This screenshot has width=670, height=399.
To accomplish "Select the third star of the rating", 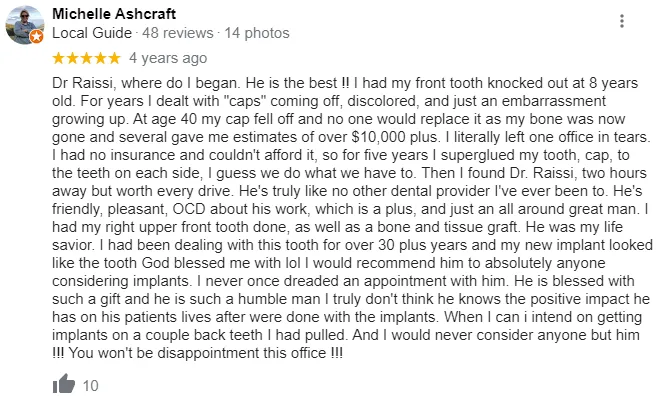I will click(x=86, y=58).
